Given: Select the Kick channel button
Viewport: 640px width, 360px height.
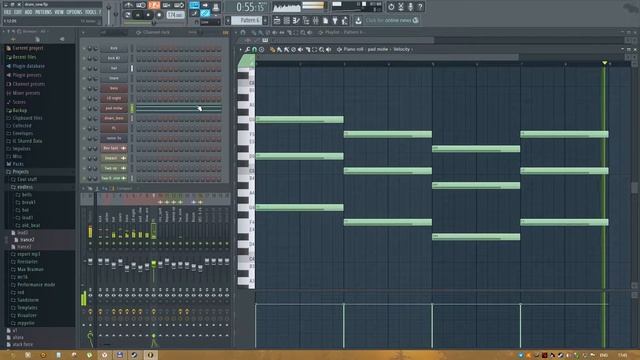Looking at the screenshot, I should (114, 48).
